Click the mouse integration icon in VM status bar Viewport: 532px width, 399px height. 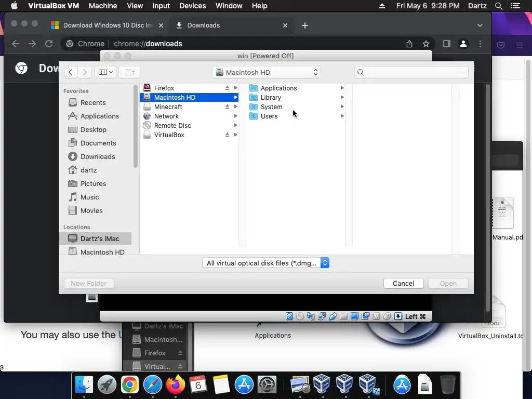coord(387,316)
